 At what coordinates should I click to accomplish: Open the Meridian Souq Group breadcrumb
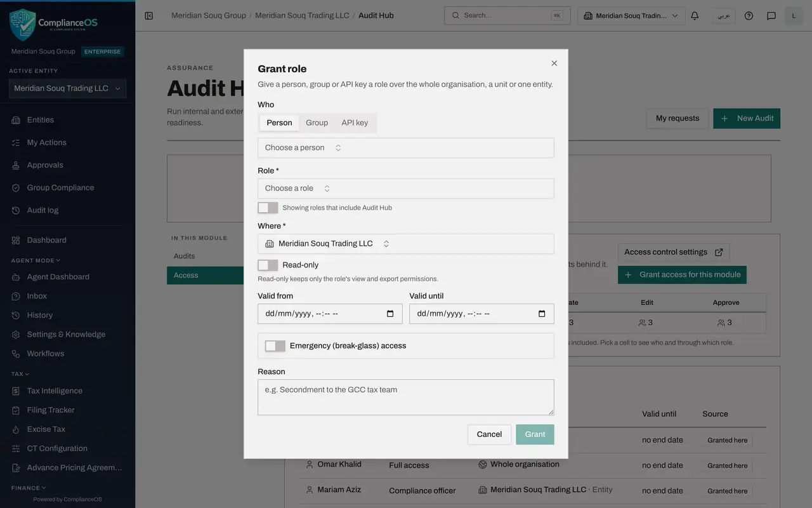point(209,15)
